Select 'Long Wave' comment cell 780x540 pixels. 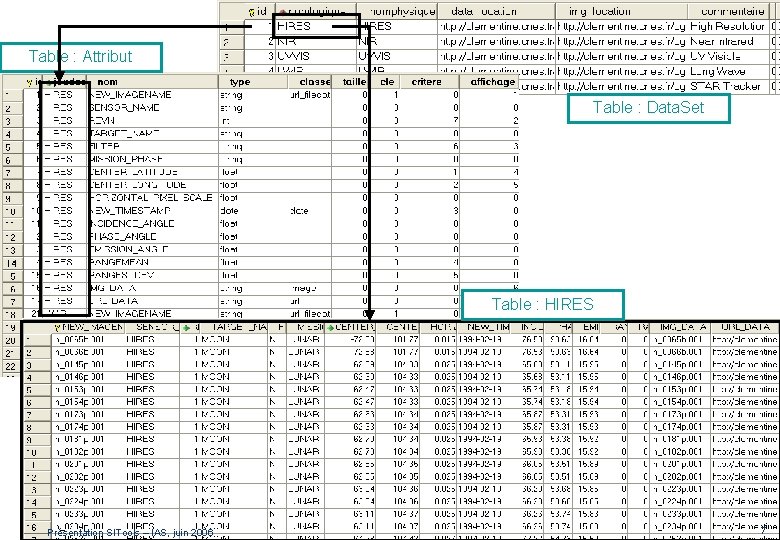pyautogui.click(x=728, y=71)
